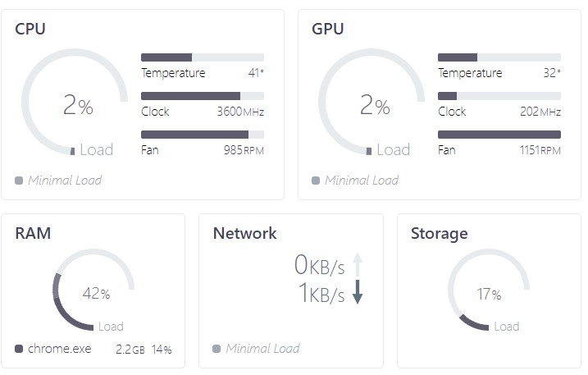
Task: Click the GPU fan speed bar
Action: (x=499, y=135)
